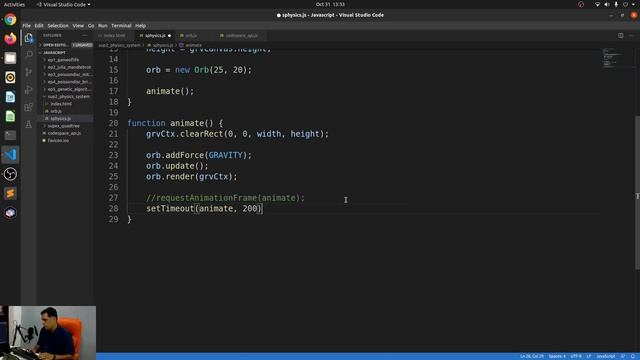Open Sublime Text from the dock
The height and width of the screenshot is (360, 640).
(x=10, y=193)
